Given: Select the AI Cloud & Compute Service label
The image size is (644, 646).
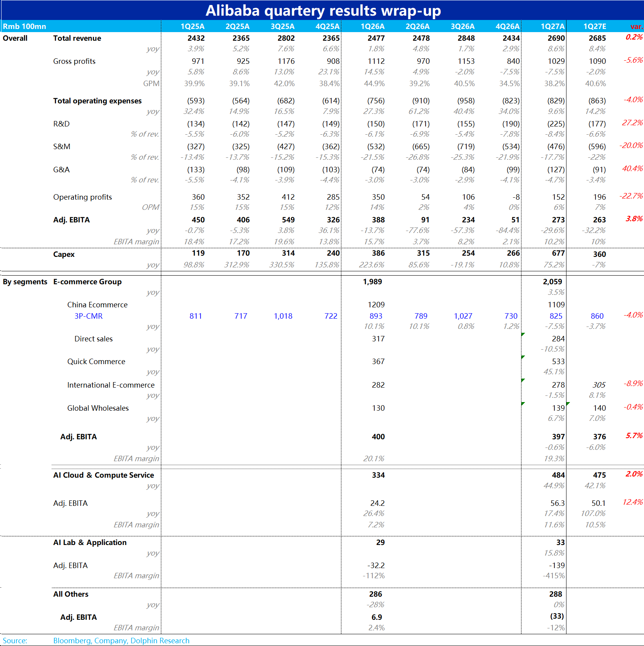Looking at the screenshot, I should point(104,475).
